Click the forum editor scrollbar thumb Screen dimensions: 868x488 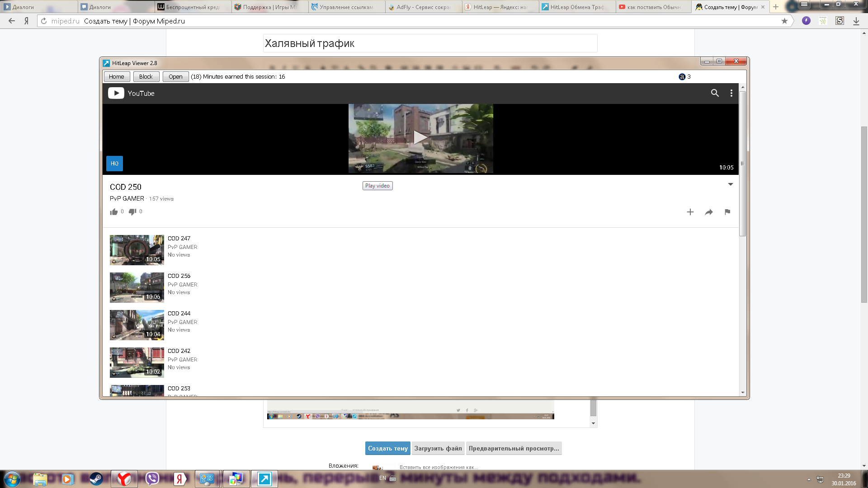[x=593, y=408]
